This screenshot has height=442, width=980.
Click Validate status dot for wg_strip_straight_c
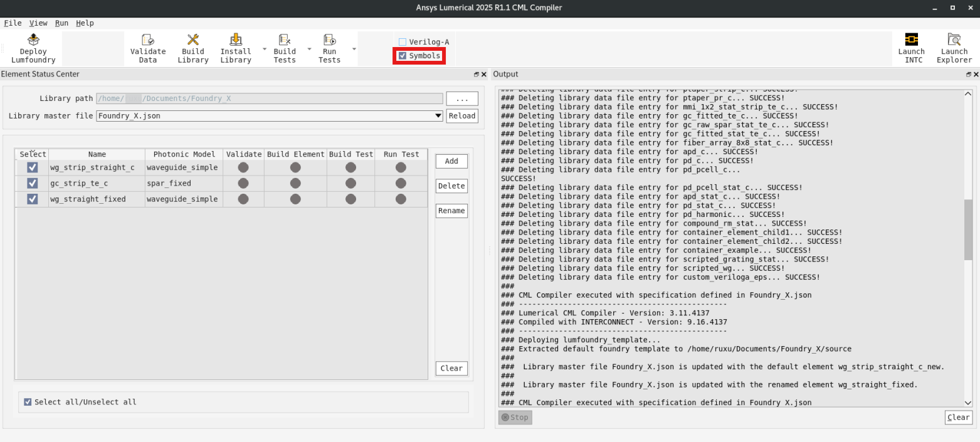(x=243, y=167)
